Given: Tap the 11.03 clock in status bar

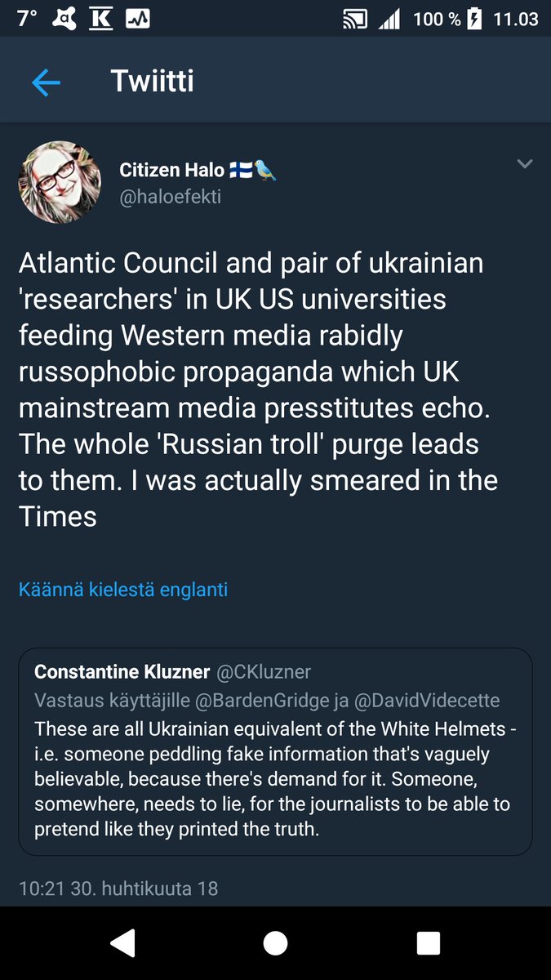Looking at the screenshot, I should tap(516, 19).
